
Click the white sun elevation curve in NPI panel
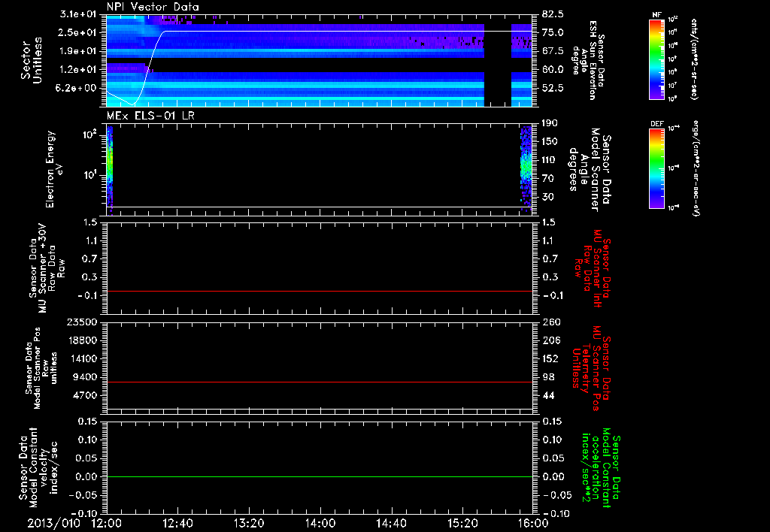click(x=319, y=32)
